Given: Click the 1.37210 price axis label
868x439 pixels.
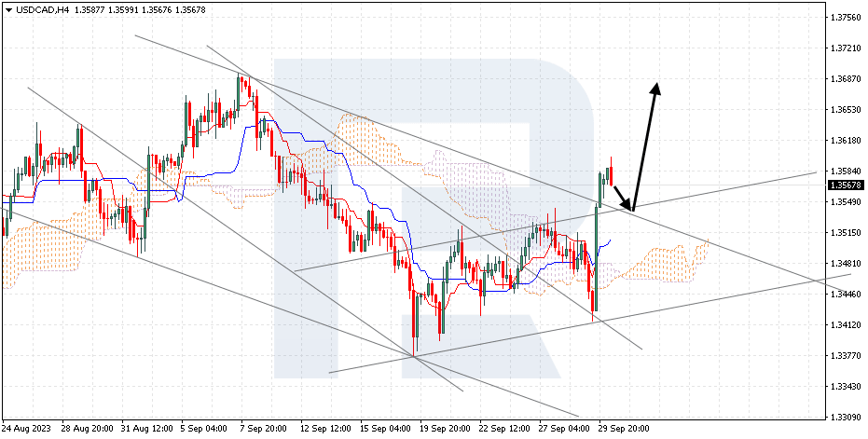Looking at the screenshot, I should pos(846,48).
